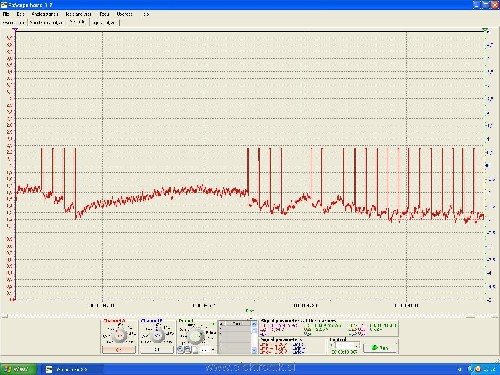Click the second toolbar text item after the separator

46,23
